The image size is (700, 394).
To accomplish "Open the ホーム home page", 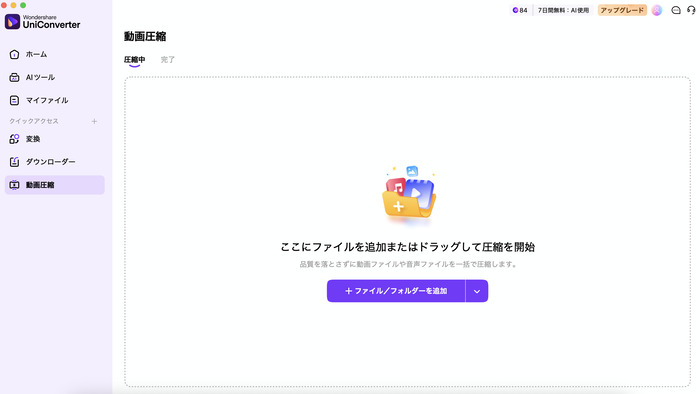I will pos(54,54).
